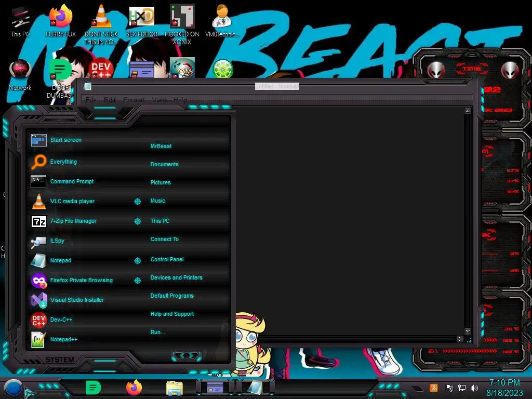Image resolution: width=532 pixels, height=399 pixels.
Task: Switch to Notepad taskbar button
Action: (255, 388)
